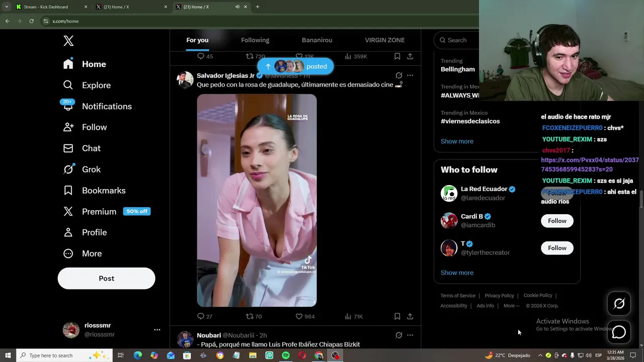
Task: Open the Follow page in sidebar
Action: [x=85, y=127]
